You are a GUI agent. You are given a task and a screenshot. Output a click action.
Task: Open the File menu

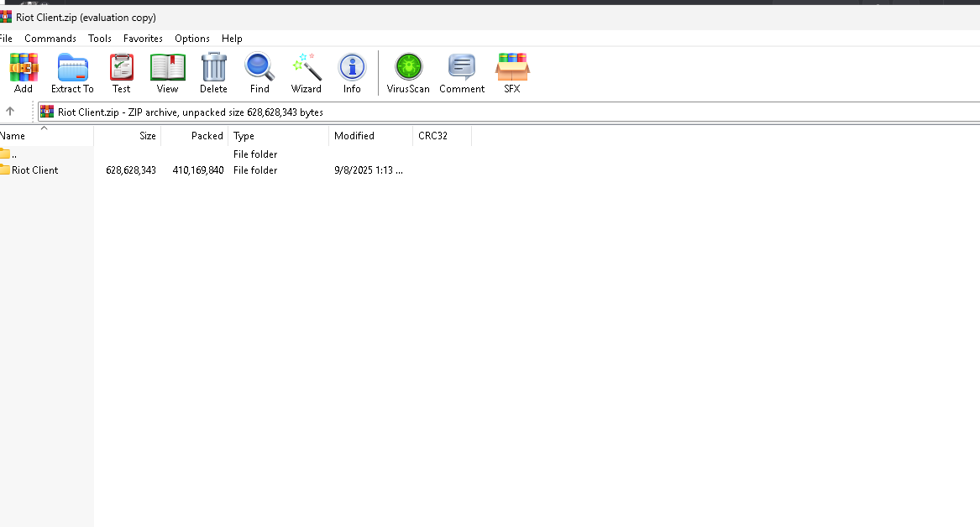6,38
